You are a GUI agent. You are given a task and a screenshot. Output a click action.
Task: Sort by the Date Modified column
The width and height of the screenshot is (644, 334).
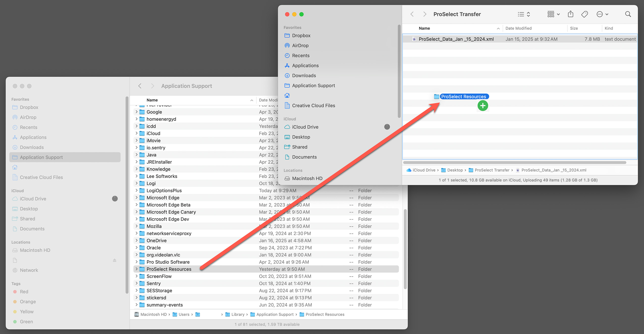tap(518, 28)
